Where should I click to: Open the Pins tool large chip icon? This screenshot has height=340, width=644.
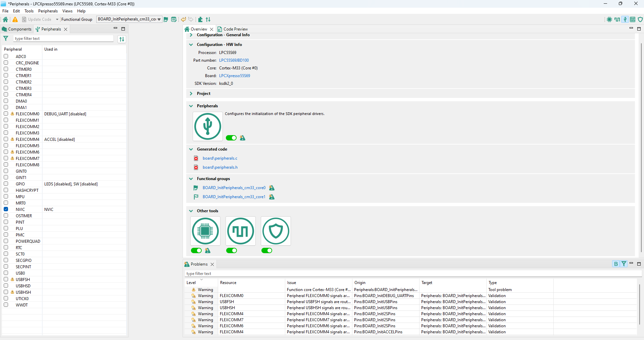click(205, 231)
